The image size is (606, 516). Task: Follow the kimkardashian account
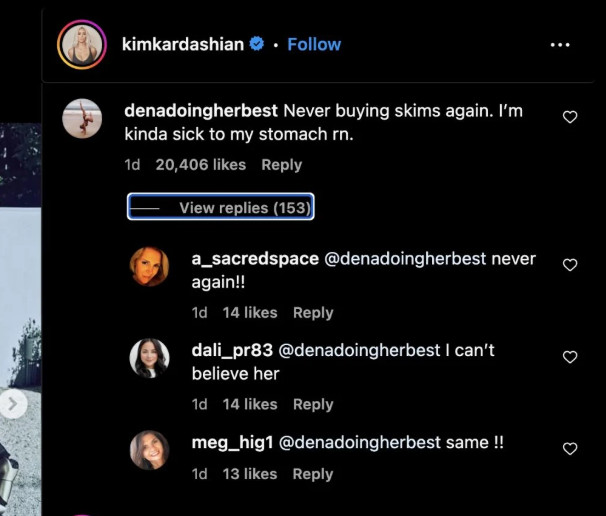pyautogui.click(x=314, y=44)
